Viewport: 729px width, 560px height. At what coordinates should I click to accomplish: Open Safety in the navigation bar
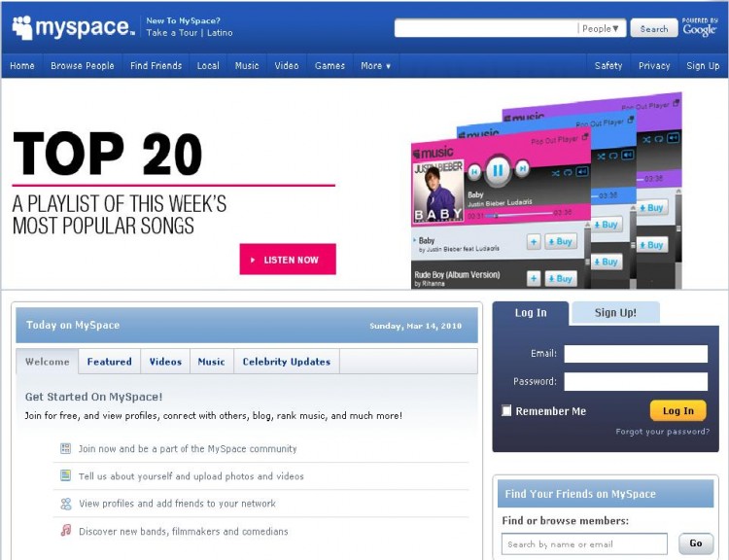608,66
